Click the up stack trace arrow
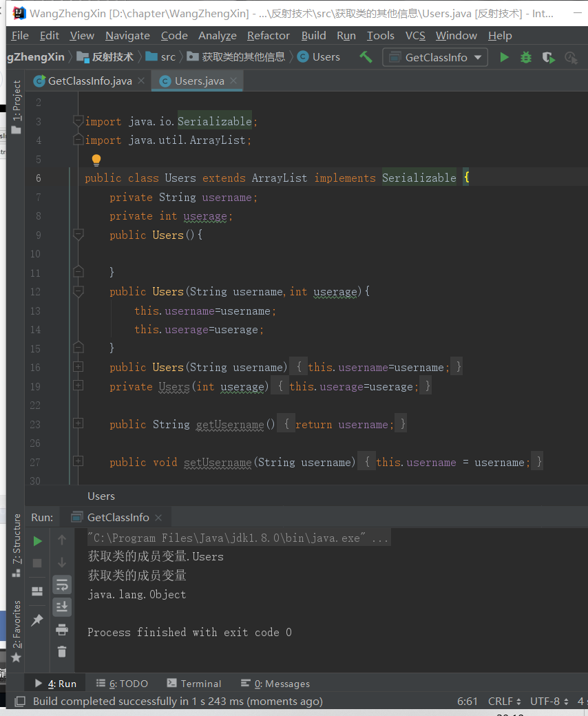The height and width of the screenshot is (716, 588). click(62, 540)
